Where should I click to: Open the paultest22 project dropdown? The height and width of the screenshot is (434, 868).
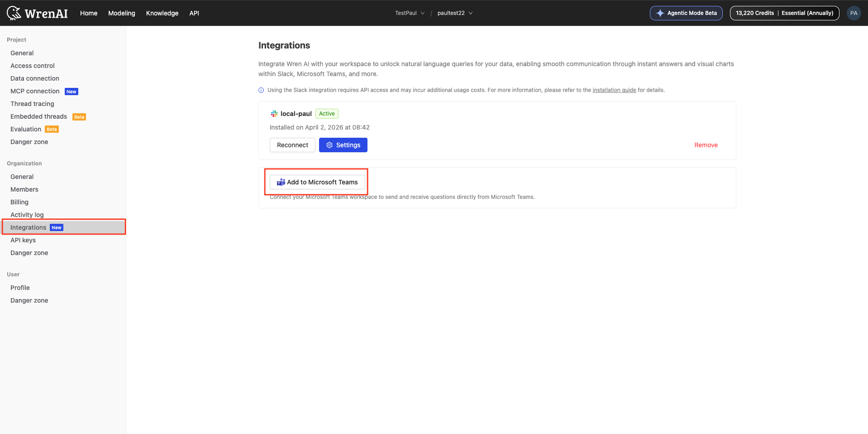[x=455, y=13]
